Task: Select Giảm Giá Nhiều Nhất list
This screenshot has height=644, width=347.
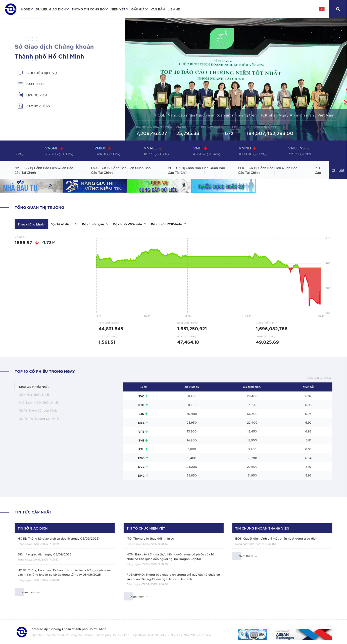Action: (34, 394)
